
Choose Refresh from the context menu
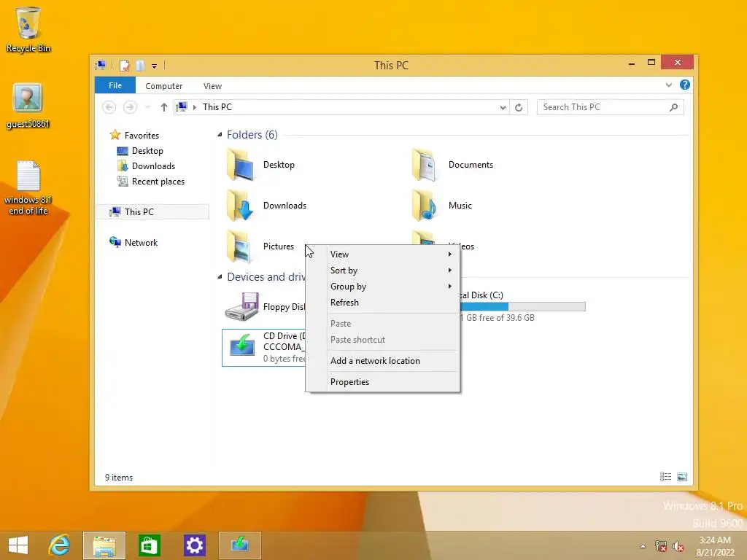[x=382, y=303]
